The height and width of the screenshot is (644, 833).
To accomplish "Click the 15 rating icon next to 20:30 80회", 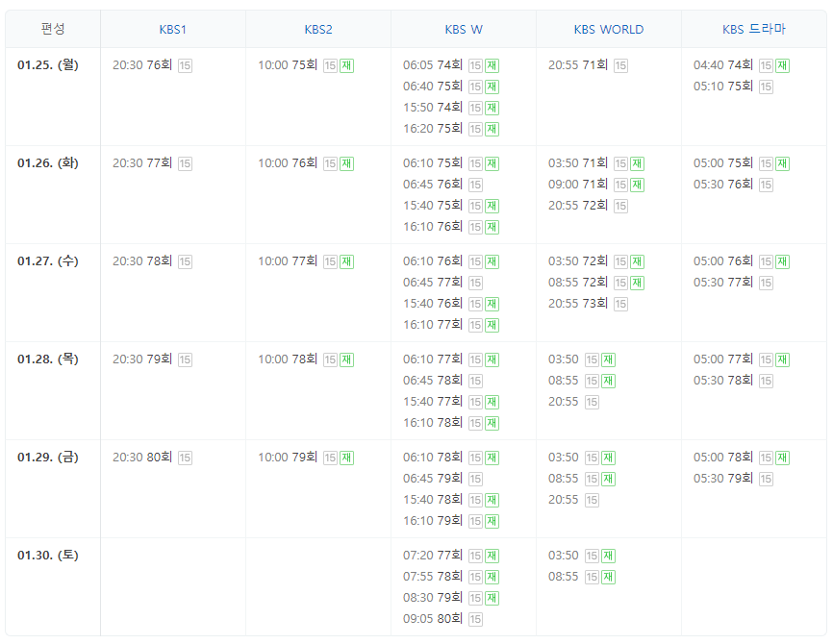I will (185, 458).
